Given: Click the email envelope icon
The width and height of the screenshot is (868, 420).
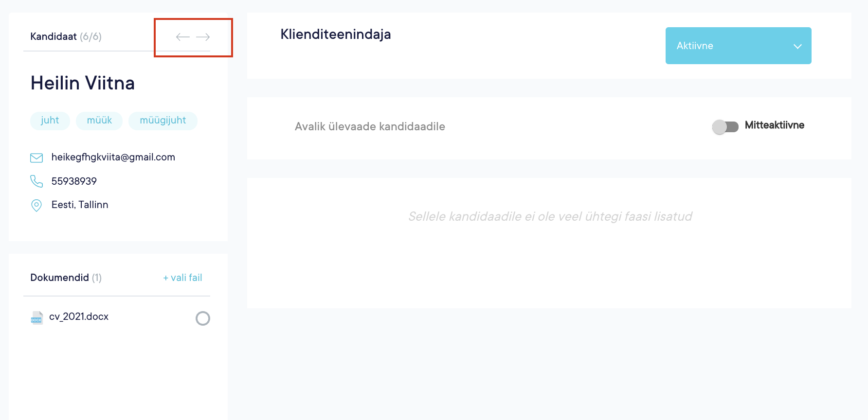Looking at the screenshot, I should [36, 157].
